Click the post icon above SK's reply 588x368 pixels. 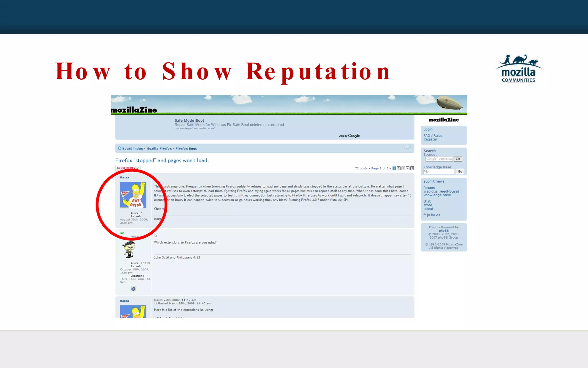[x=156, y=236]
